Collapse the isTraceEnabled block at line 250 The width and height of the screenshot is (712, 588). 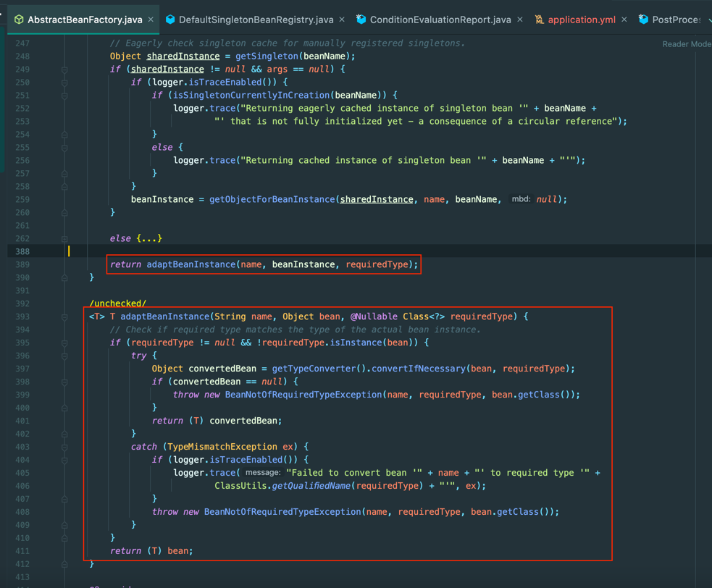coord(64,83)
